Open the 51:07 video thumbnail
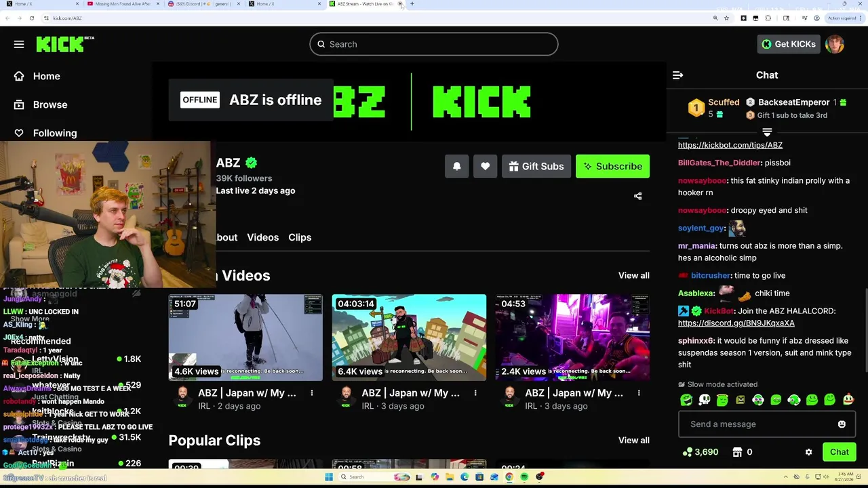Image resolution: width=868 pixels, height=488 pixels. (x=245, y=338)
